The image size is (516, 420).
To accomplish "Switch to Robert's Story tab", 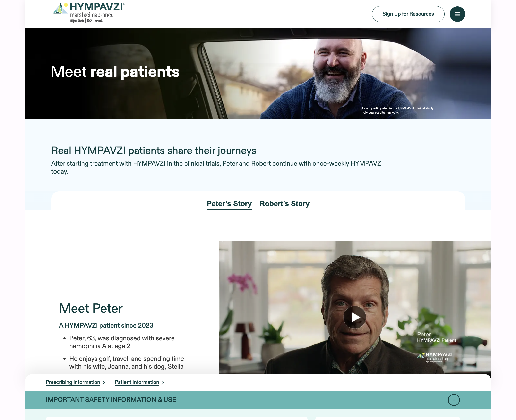I will (284, 204).
